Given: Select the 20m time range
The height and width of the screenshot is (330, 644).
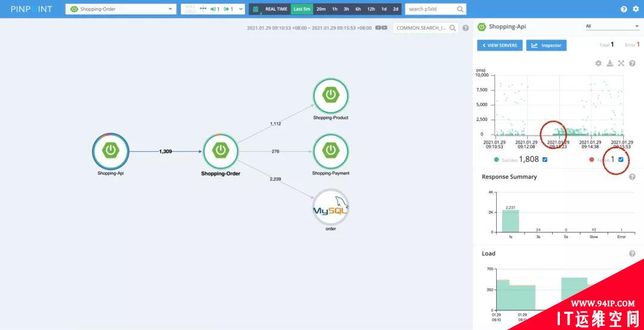Looking at the screenshot, I should tap(321, 9).
